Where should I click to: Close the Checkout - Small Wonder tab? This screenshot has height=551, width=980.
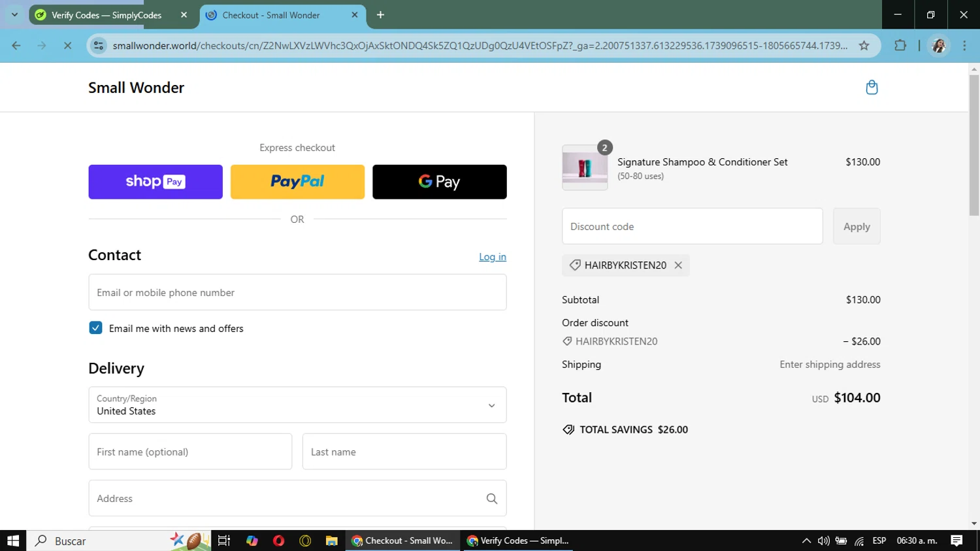tap(355, 15)
